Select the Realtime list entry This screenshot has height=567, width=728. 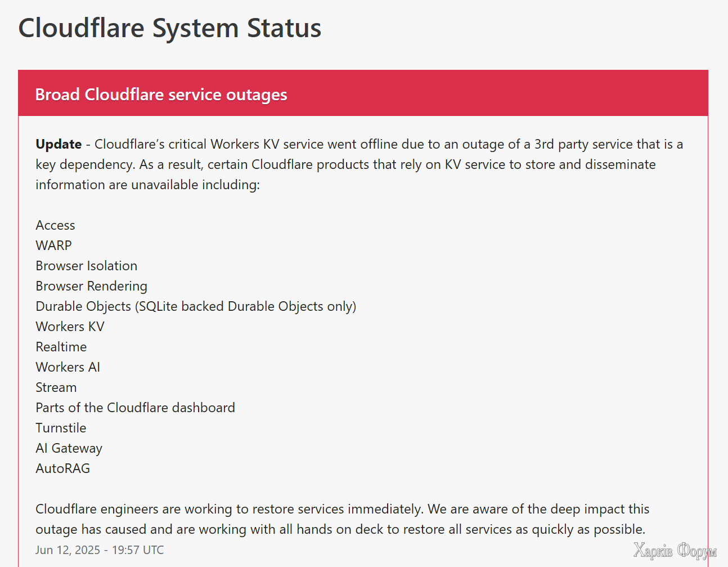[61, 347]
